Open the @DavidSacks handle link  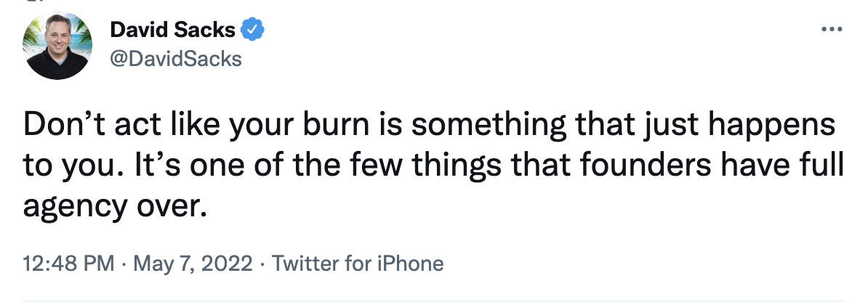[x=175, y=58]
